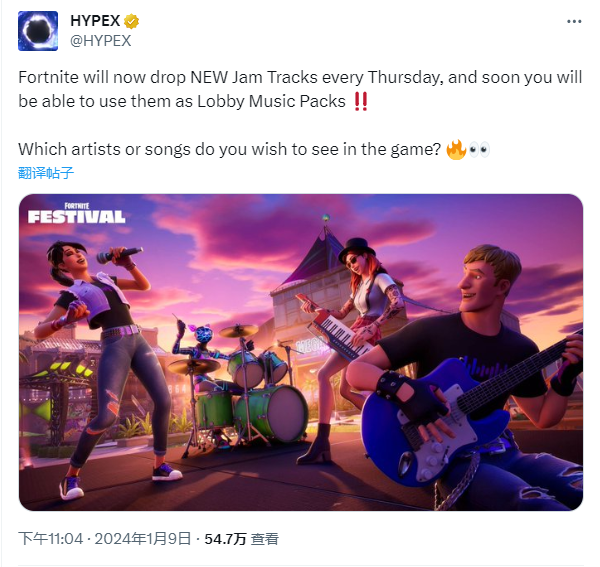The image size is (600, 567).
Task: Click the red keytar in image
Action: (x=333, y=327)
